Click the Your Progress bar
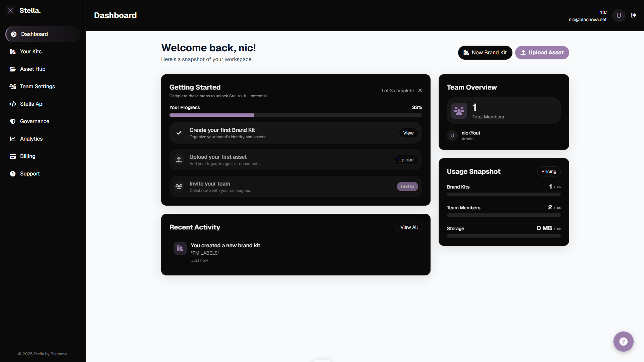The width and height of the screenshot is (644, 362). (x=295, y=115)
